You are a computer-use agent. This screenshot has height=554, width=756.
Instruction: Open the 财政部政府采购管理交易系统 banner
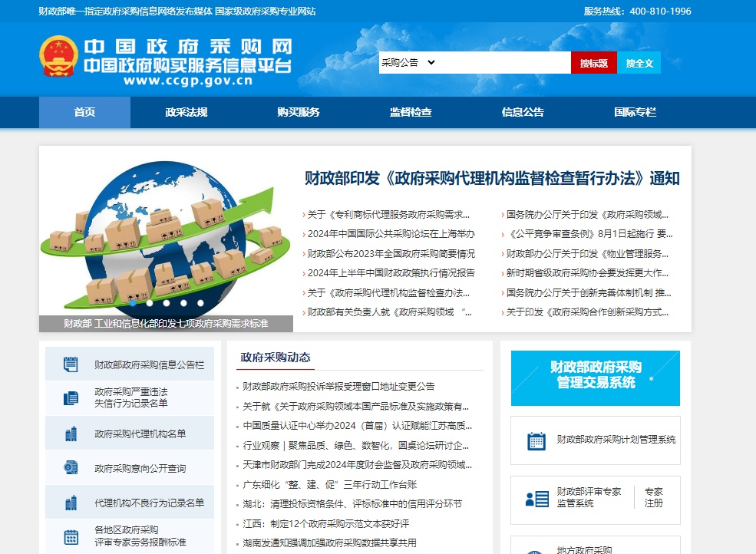click(595, 378)
